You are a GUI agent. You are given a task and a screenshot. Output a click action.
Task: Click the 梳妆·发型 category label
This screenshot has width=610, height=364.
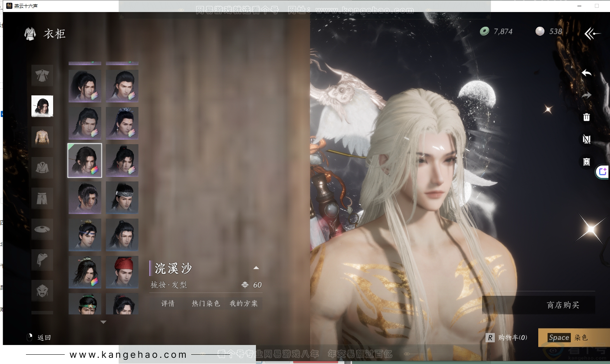point(169,285)
